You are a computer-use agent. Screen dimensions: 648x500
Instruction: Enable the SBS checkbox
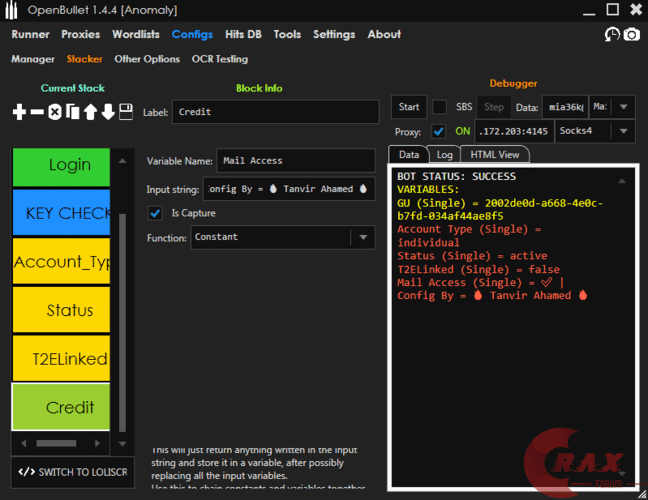point(439,107)
